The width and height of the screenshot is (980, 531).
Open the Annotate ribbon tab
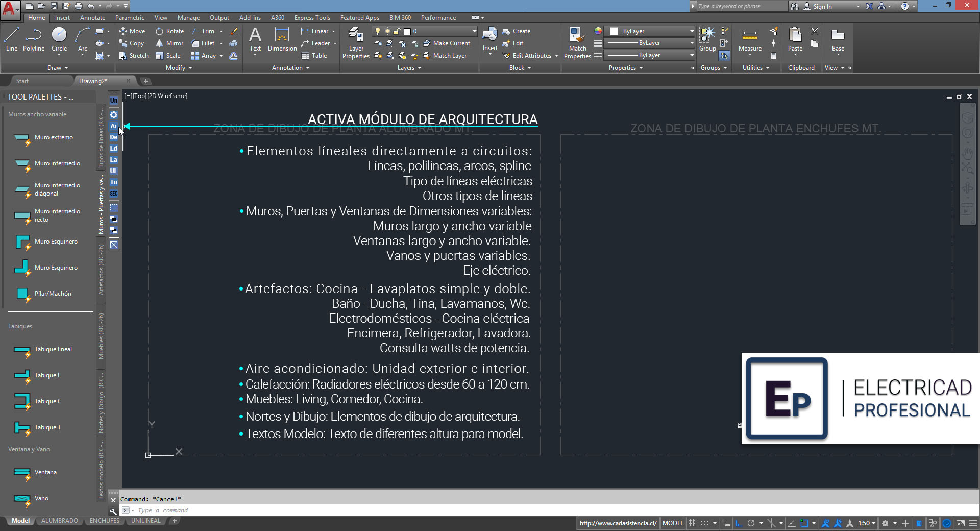point(92,18)
